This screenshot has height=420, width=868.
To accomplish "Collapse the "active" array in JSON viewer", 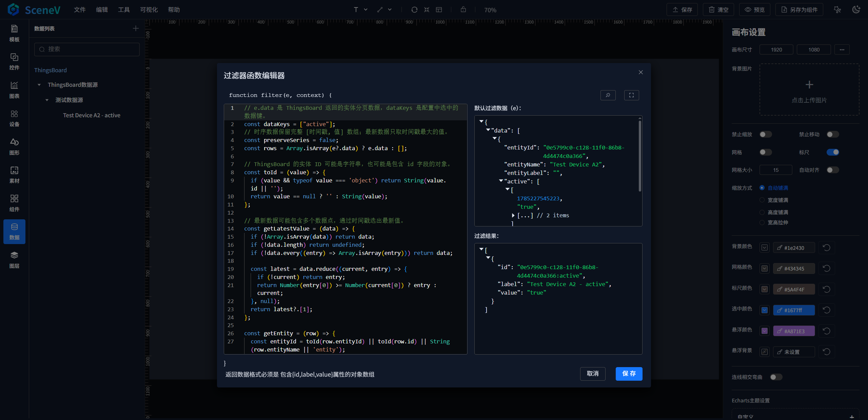I will pos(501,181).
